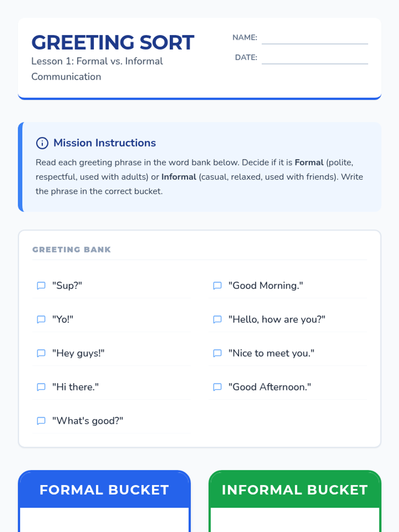Click the speech bubble icon beside "Yo!"
This screenshot has height=532, width=399.
(x=41, y=320)
